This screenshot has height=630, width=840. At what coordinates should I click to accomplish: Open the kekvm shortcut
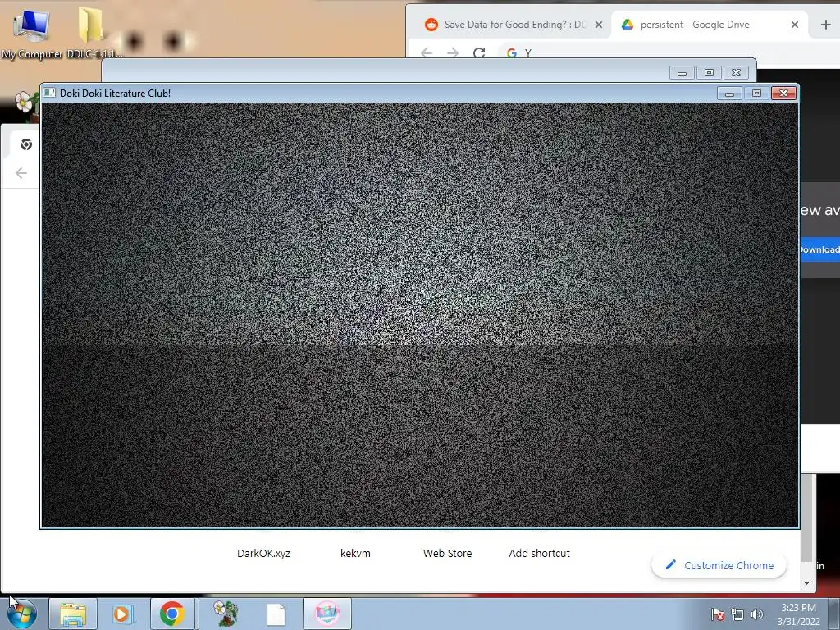point(355,553)
